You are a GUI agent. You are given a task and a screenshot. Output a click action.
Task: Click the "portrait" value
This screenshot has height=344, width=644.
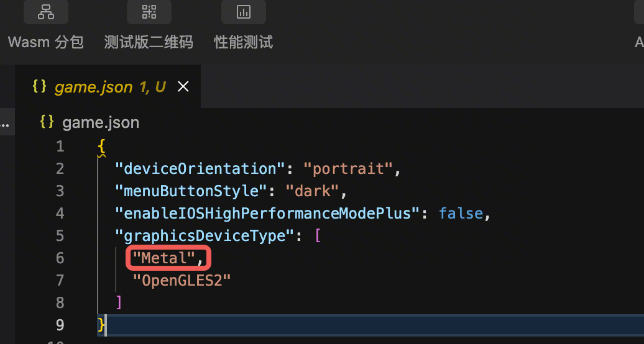pos(348,168)
